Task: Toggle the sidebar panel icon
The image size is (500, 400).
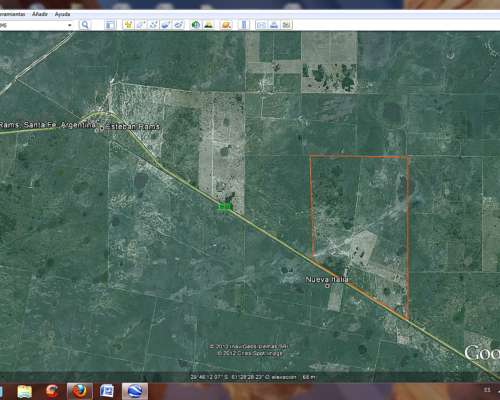Action: click(x=110, y=25)
